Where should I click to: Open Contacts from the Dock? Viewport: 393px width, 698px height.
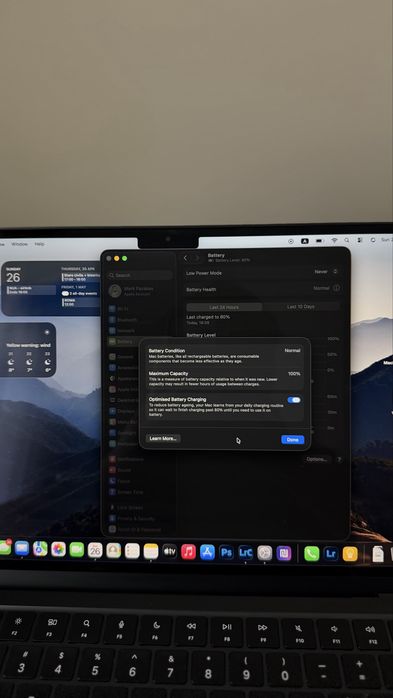click(113, 551)
